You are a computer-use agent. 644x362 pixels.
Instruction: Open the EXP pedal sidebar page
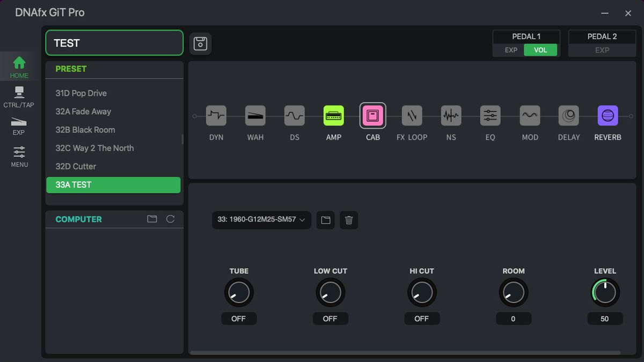click(x=19, y=125)
